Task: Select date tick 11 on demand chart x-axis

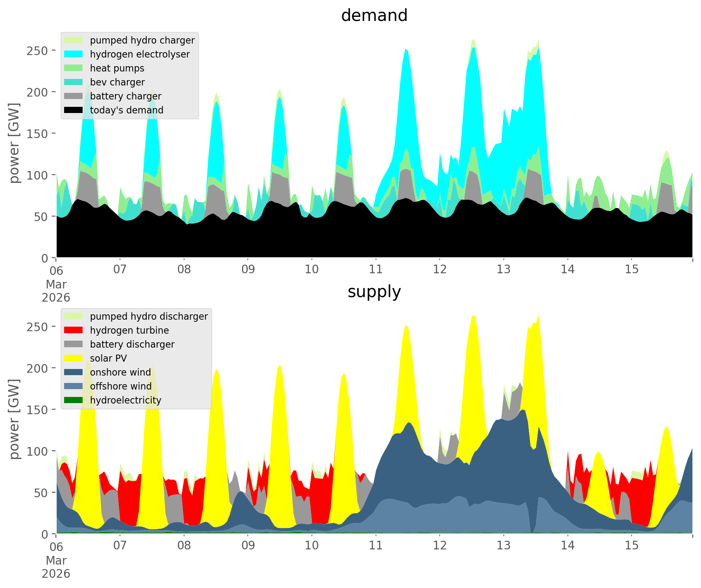Action: point(376,270)
